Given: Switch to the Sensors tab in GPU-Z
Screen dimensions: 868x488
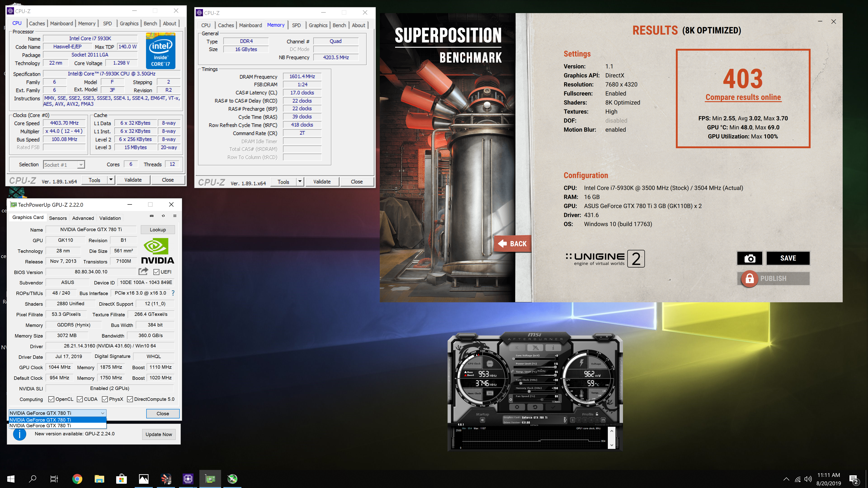Looking at the screenshot, I should tap(58, 218).
